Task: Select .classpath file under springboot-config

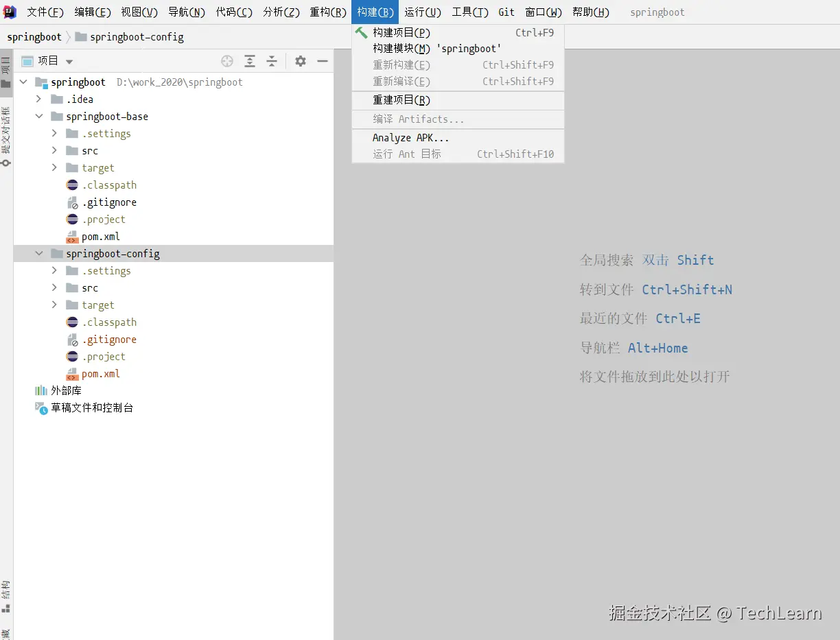Action: (109, 322)
